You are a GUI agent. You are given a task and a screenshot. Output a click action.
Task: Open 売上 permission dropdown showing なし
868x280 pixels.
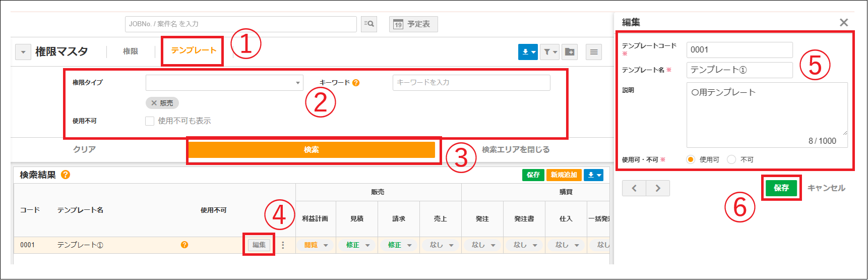(441, 245)
